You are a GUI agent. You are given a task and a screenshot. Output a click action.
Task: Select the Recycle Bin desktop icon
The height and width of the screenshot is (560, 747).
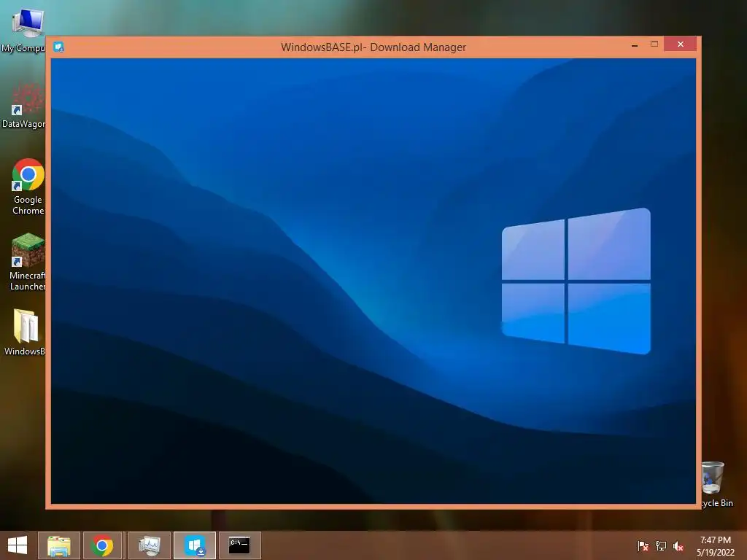pos(716,484)
